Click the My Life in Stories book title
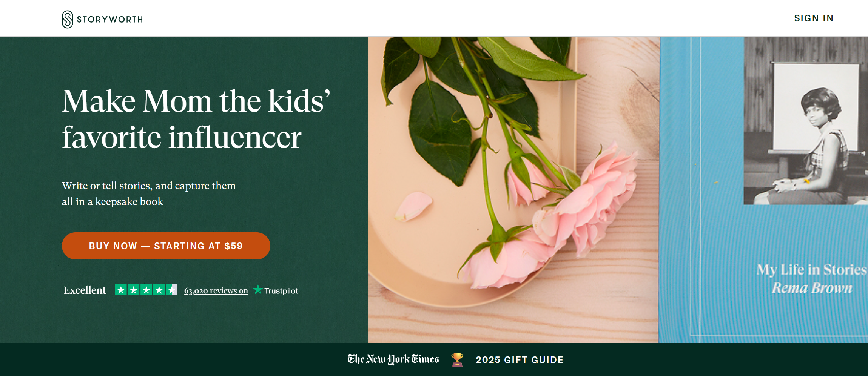 (811, 269)
